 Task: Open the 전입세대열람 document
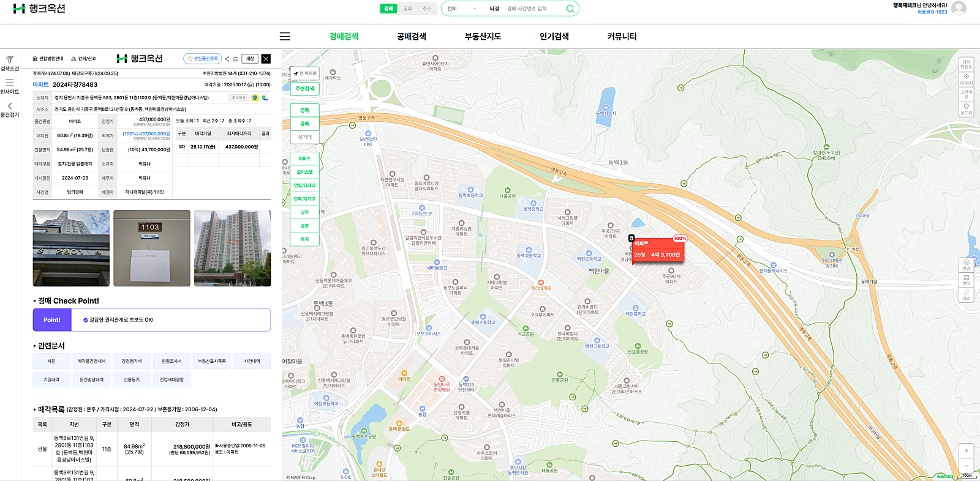171,380
